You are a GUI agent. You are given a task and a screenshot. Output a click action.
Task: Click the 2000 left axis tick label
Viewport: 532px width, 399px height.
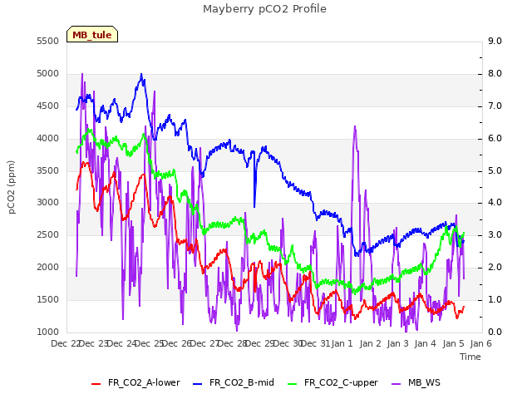tap(48, 268)
